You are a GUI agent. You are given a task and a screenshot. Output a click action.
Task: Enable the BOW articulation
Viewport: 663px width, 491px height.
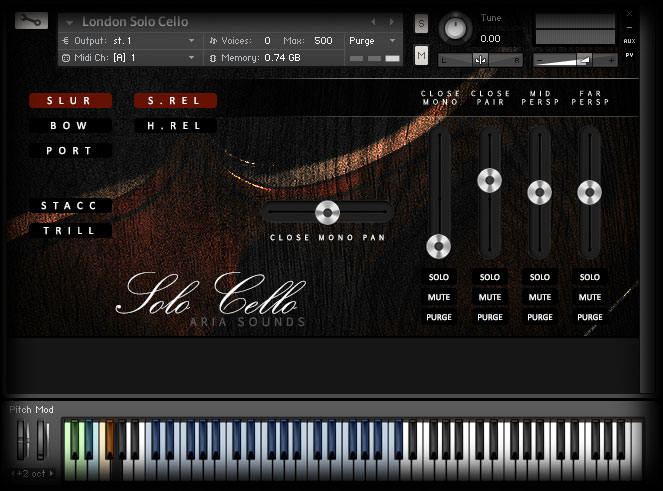pyautogui.click(x=70, y=126)
